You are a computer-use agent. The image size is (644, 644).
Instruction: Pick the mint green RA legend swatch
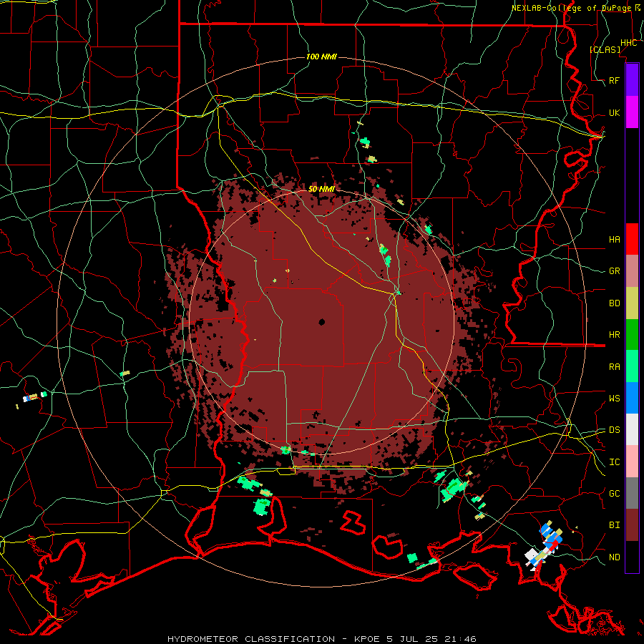(632, 366)
